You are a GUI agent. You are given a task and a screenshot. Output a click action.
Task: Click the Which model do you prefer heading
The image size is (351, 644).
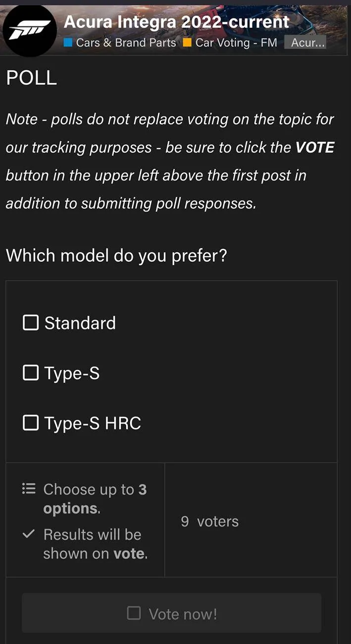tap(116, 256)
